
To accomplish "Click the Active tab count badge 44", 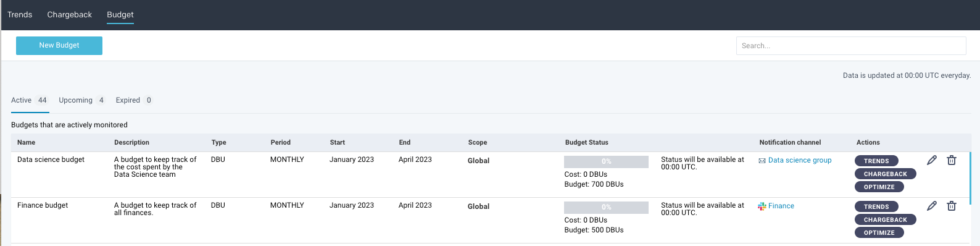I will click(42, 100).
